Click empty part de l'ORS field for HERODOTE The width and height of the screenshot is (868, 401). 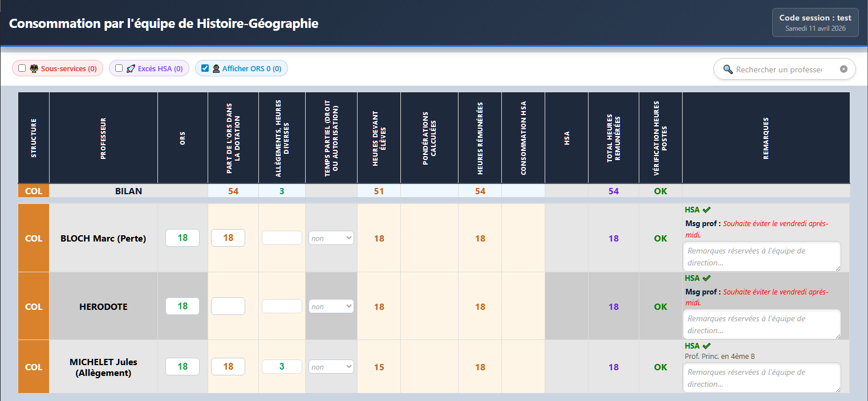(x=228, y=306)
